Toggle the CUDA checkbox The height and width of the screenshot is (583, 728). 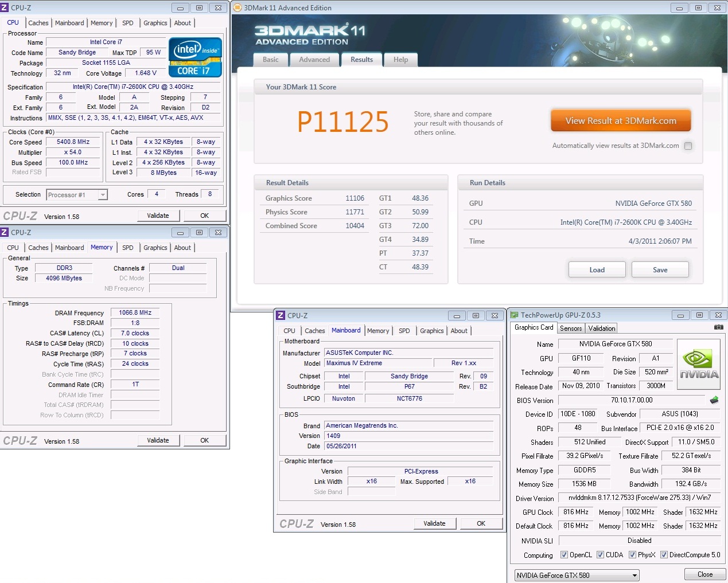point(600,555)
